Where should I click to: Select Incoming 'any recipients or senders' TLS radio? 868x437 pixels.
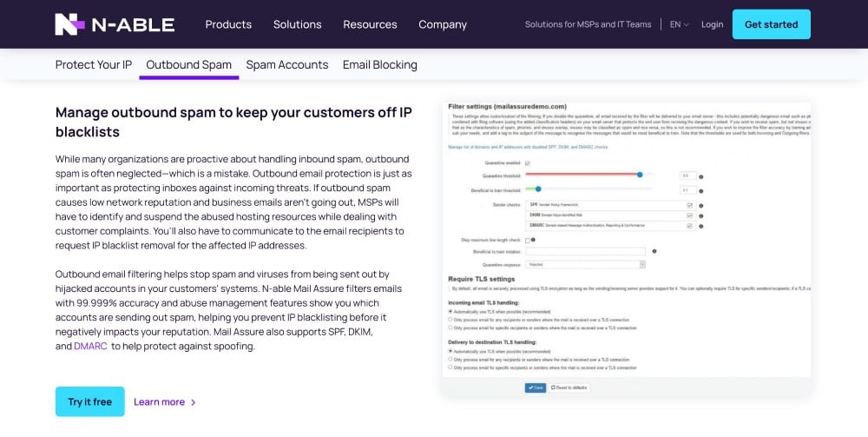[x=450, y=320]
